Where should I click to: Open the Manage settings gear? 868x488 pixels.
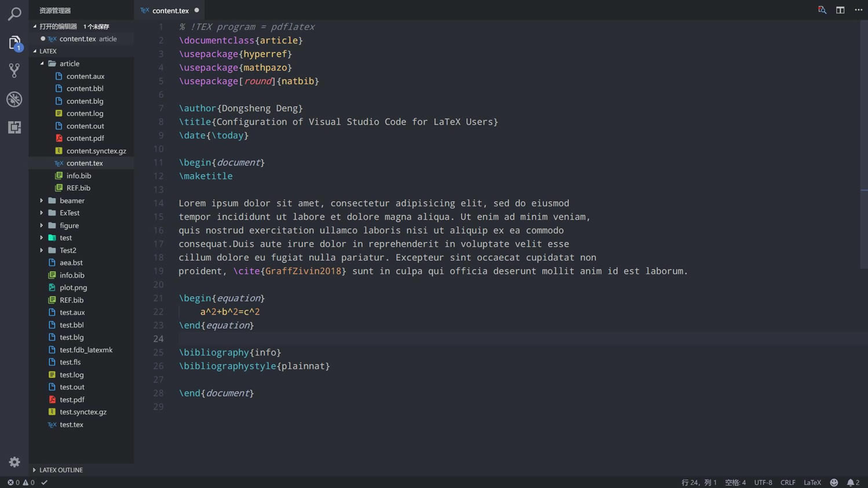pyautogui.click(x=14, y=462)
